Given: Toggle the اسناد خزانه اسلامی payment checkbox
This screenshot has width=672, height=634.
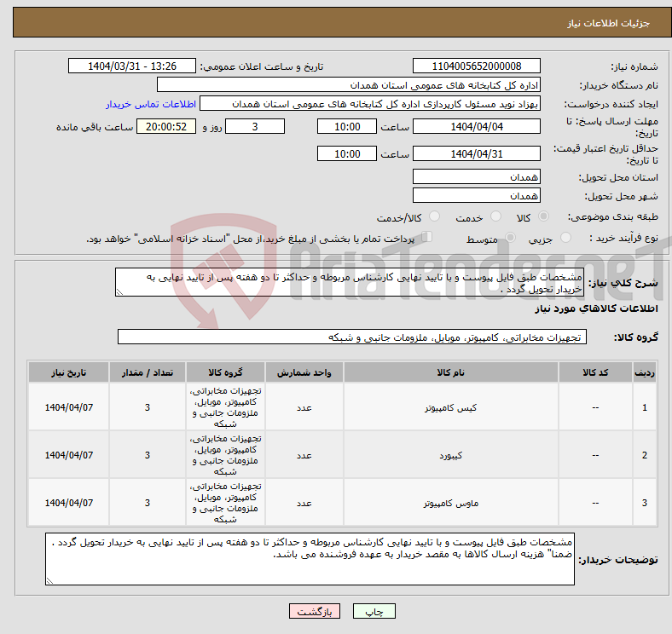Looking at the screenshot, I should [427, 236].
